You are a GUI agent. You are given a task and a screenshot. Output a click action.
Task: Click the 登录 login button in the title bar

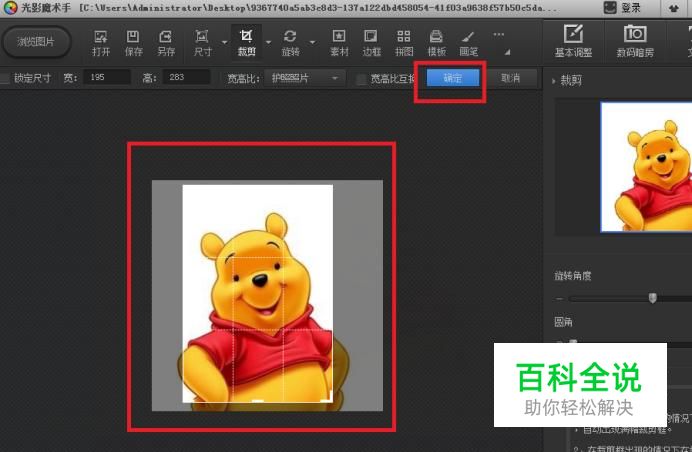click(631, 8)
